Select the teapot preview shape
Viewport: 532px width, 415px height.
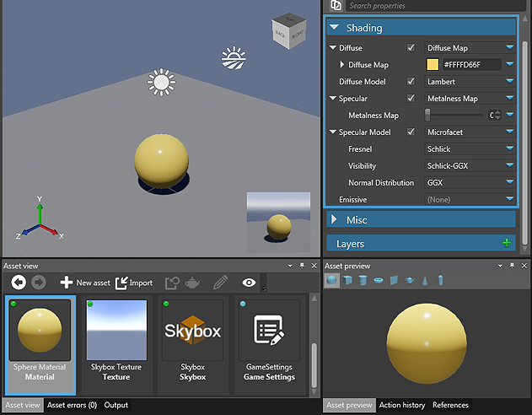coord(409,280)
